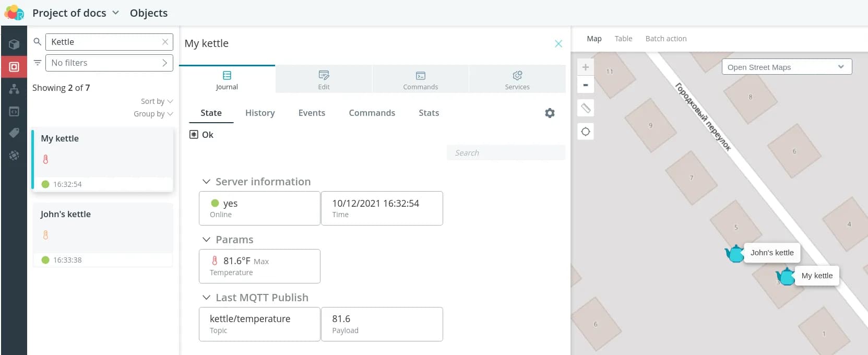Open the Commands tab with terminal icon
Image resolution: width=868 pixels, height=355 pixels.
[420, 79]
